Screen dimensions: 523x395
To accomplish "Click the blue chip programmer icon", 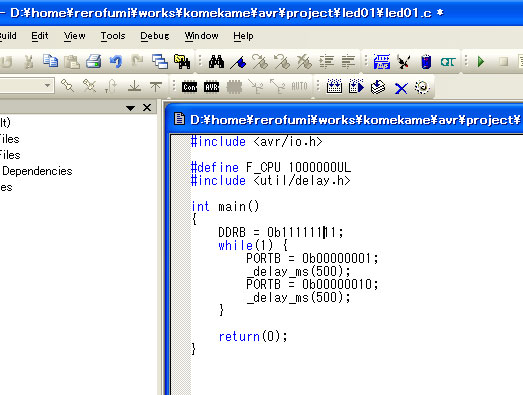I will pyautogui.click(x=382, y=62).
